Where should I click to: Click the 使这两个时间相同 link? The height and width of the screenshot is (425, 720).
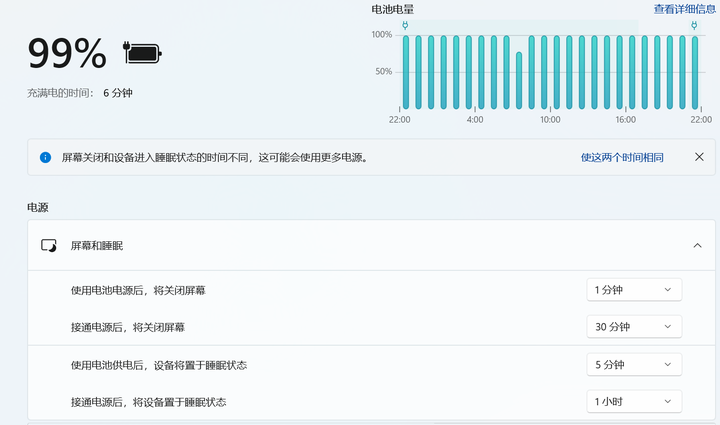pyautogui.click(x=622, y=157)
